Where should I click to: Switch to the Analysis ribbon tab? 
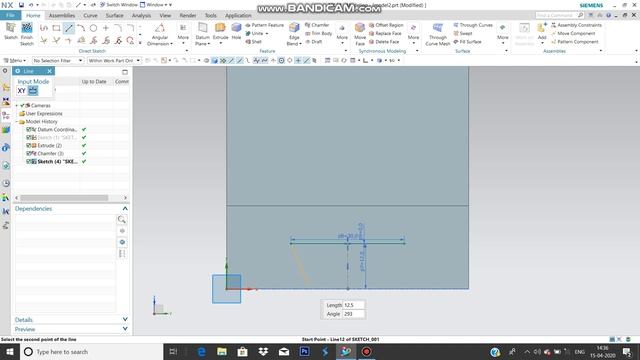click(141, 16)
